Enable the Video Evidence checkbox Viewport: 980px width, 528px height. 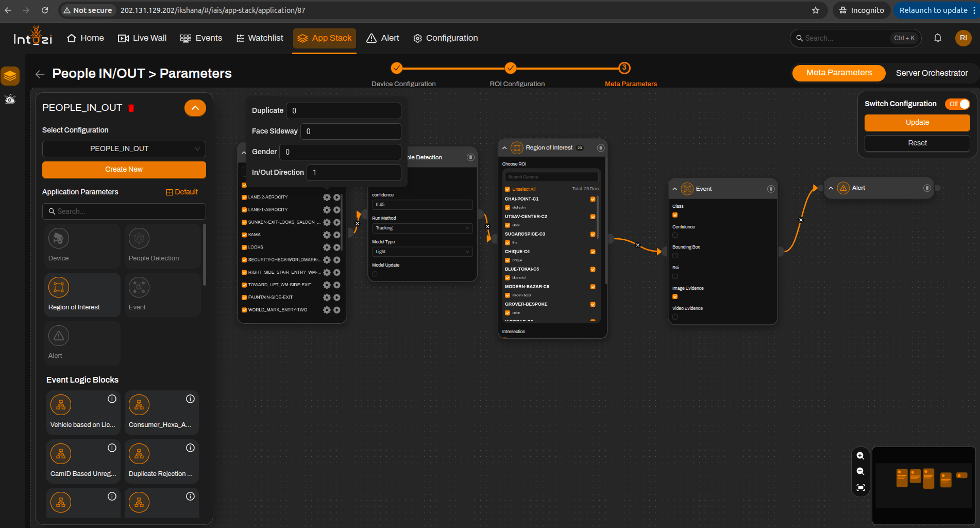coord(675,317)
